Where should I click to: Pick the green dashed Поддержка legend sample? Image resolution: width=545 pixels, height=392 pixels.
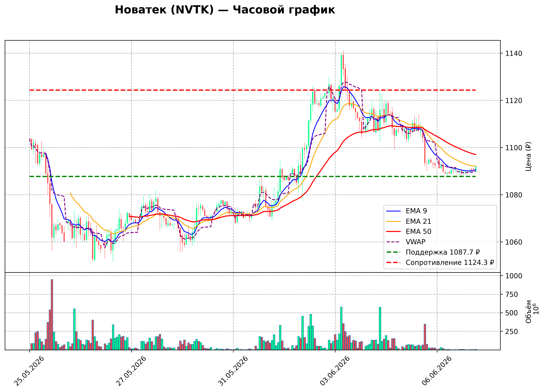(x=393, y=252)
